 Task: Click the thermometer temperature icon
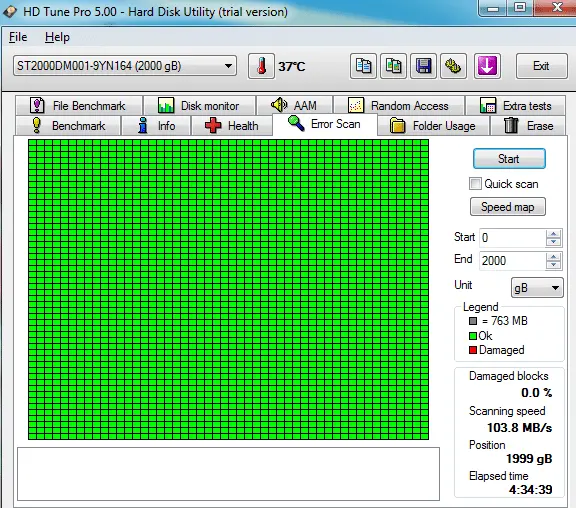pos(261,66)
